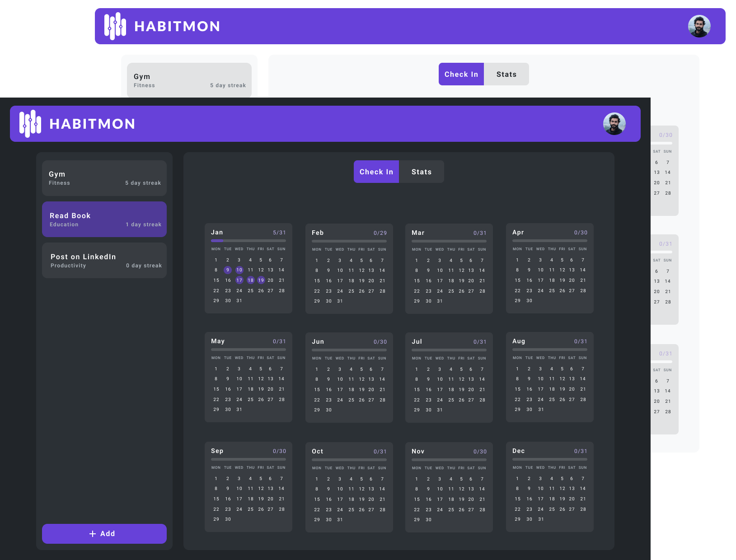Mark January 19 as completed
This screenshot has height=560, width=736.
(x=261, y=280)
